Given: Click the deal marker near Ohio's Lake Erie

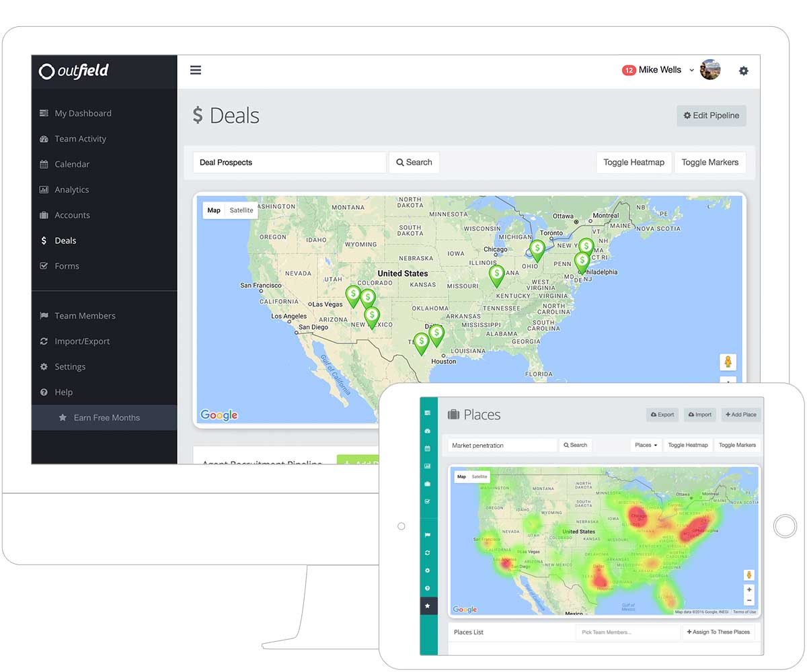Looking at the screenshot, I should coord(537,251).
